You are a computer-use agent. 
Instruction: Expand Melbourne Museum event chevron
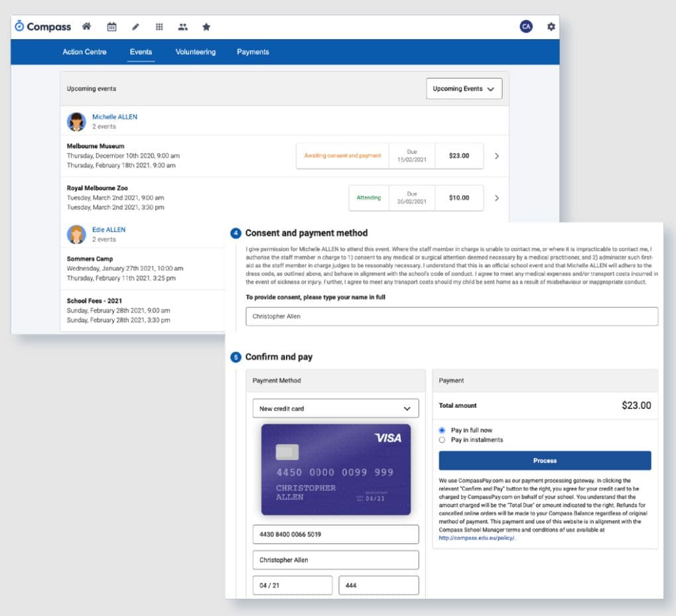(497, 156)
